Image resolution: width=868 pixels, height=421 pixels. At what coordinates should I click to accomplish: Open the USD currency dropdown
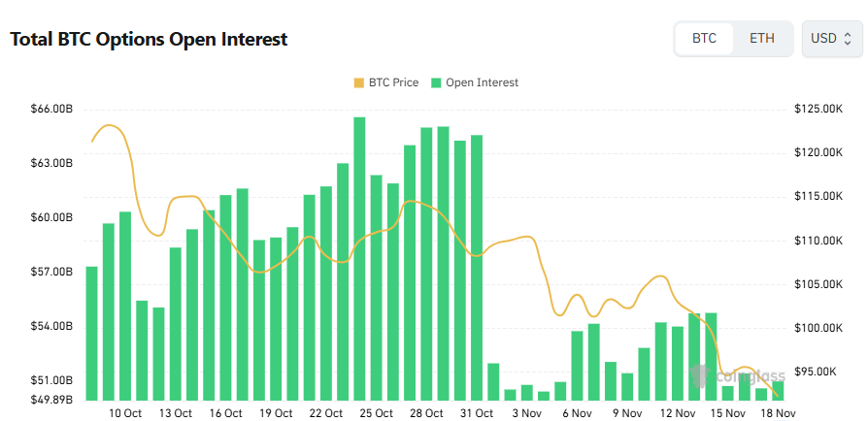tap(831, 39)
